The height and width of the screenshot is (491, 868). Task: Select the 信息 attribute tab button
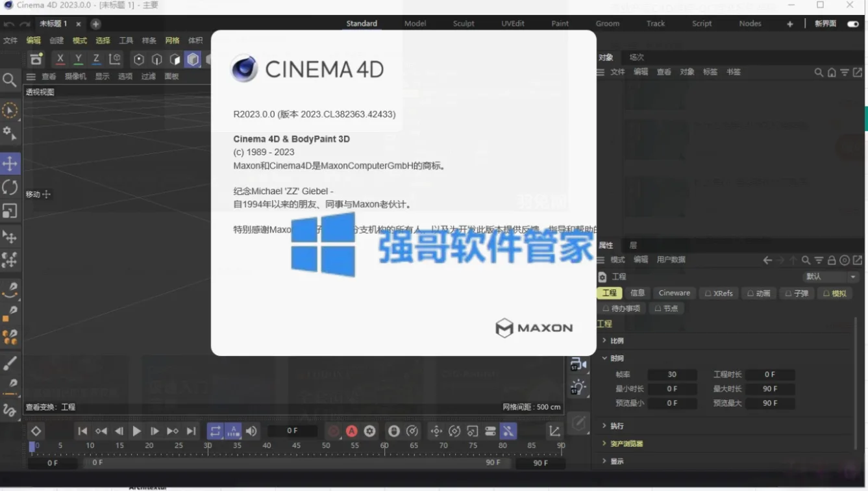(x=638, y=293)
